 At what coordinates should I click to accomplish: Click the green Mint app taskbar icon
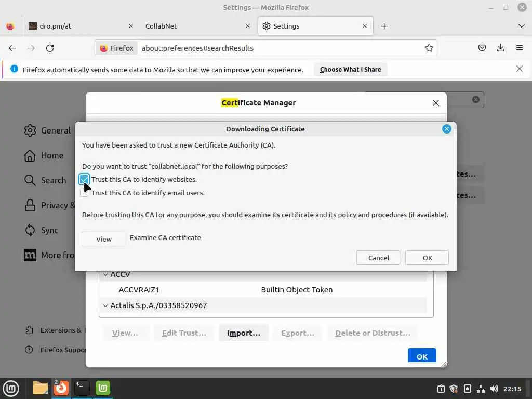coord(102,388)
